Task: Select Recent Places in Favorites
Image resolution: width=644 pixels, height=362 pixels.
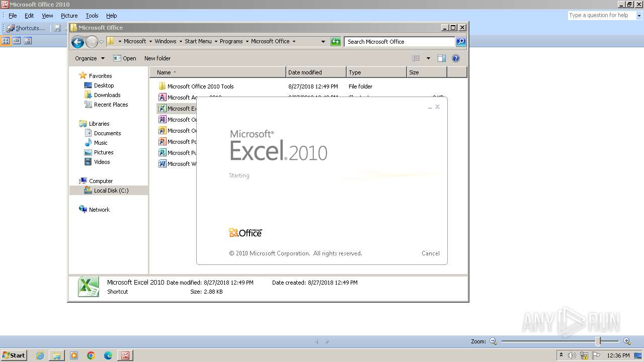Action: [106, 105]
